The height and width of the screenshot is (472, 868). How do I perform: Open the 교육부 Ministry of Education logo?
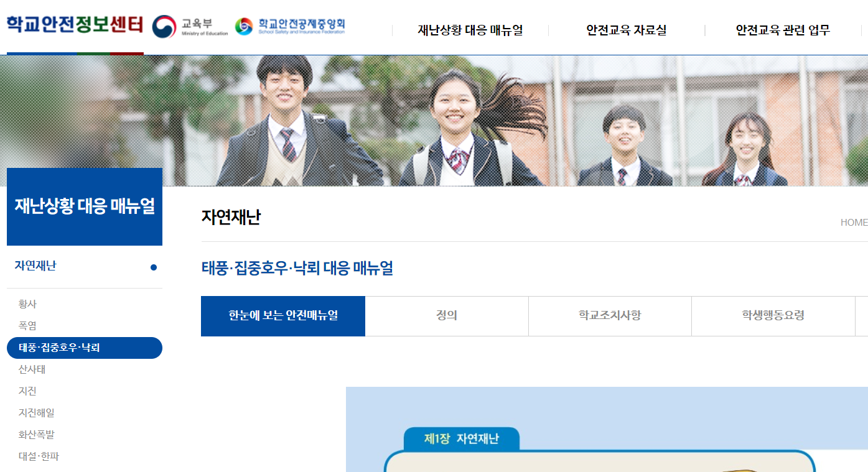190,26
